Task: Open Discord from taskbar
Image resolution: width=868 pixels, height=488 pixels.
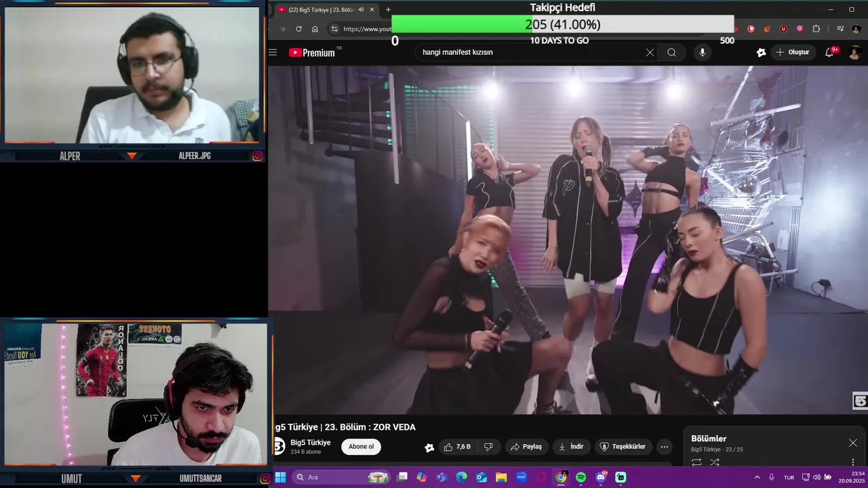Action: point(601,477)
